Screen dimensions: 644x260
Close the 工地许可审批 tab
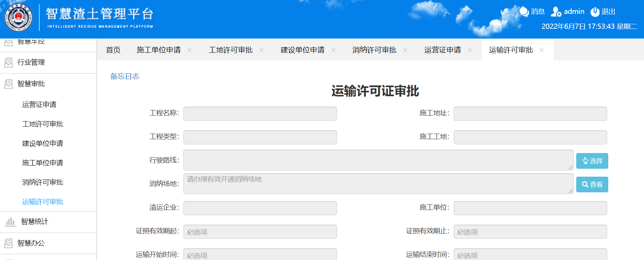(262, 50)
